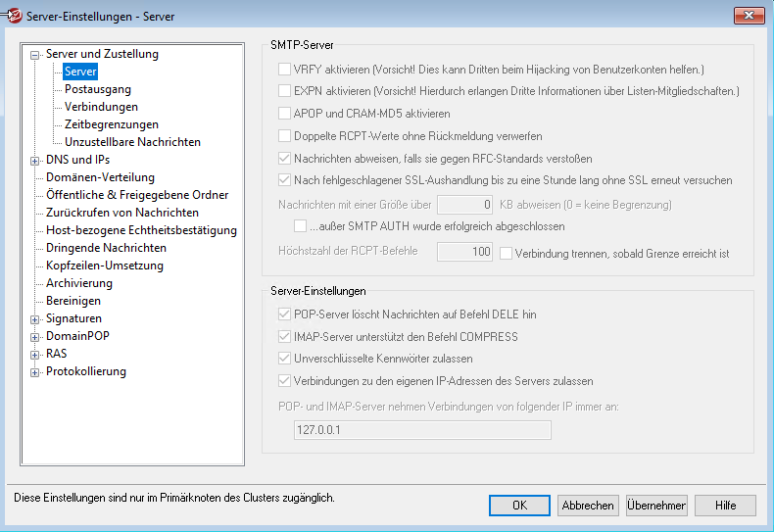Click the 127.0.0.1 IP address field
The width and height of the screenshot is (774, 532).
(x=421, y=430)
